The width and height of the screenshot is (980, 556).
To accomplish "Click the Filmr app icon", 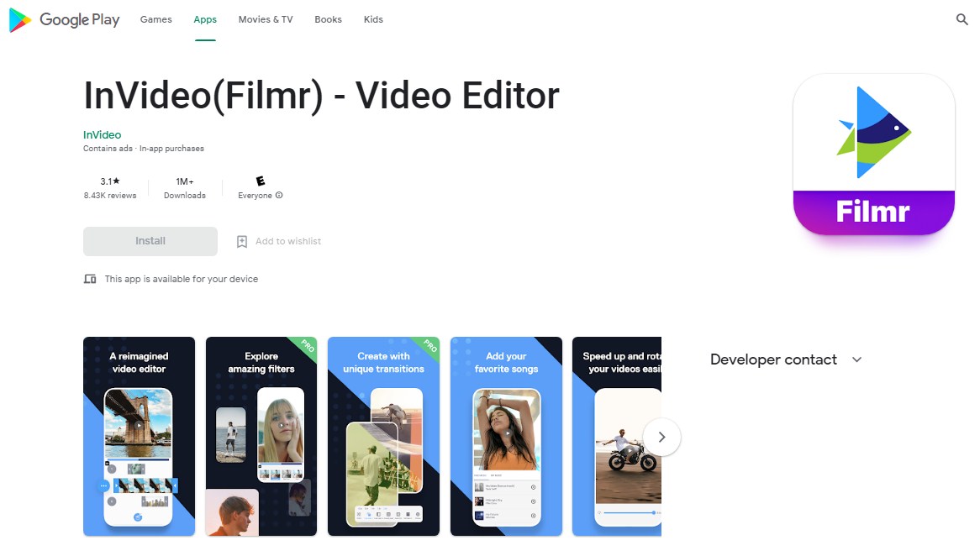I will (873, 155).
